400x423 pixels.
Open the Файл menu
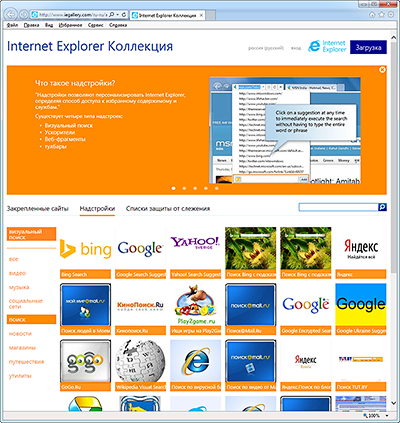(12, 25)
